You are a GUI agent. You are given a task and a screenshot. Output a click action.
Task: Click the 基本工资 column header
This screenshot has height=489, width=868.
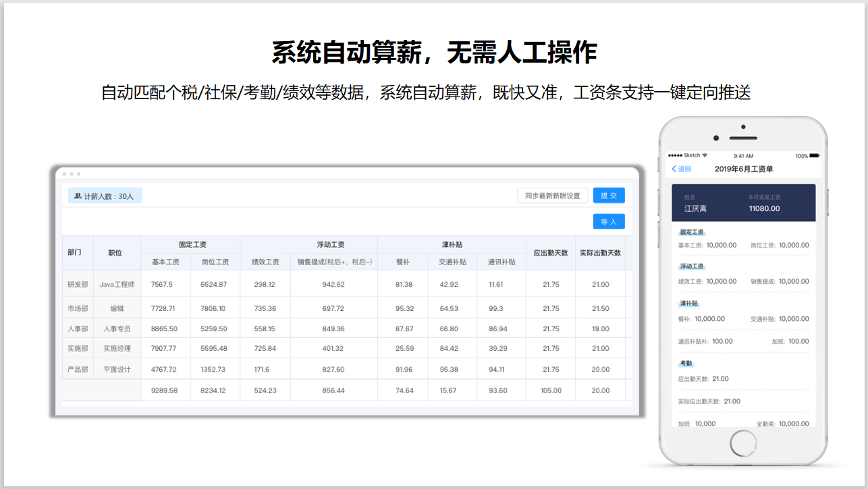(165, 262)
